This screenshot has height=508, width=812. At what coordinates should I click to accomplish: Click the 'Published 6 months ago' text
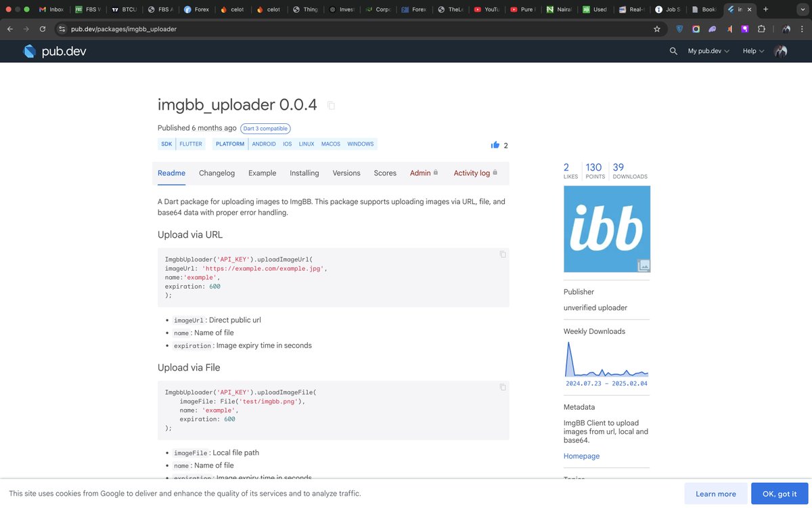click(x=197, y=128)
